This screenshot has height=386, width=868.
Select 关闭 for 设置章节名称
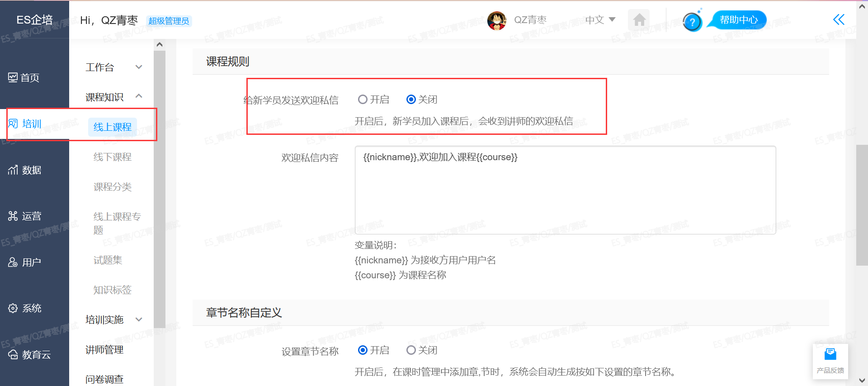point(422,350)
